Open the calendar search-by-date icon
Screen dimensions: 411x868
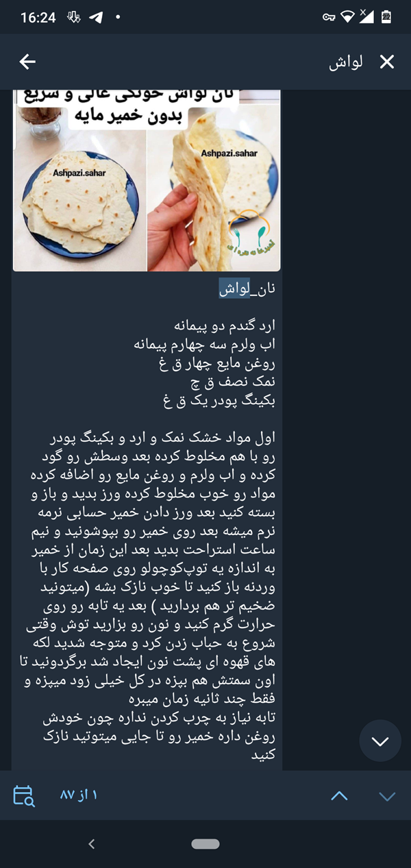(x=23, y=795)
